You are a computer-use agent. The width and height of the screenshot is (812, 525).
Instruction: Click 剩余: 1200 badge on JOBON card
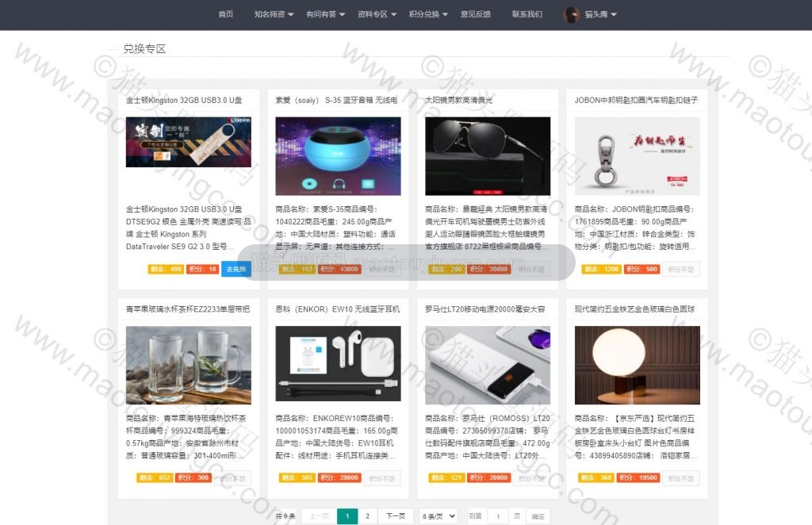pyautogui.click(x=601, y=269)
